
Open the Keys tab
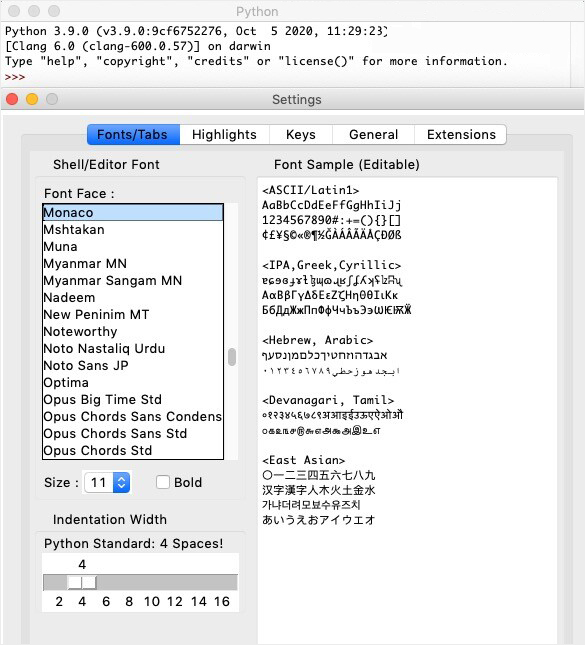pyautogui.click(x=301, y=135)
